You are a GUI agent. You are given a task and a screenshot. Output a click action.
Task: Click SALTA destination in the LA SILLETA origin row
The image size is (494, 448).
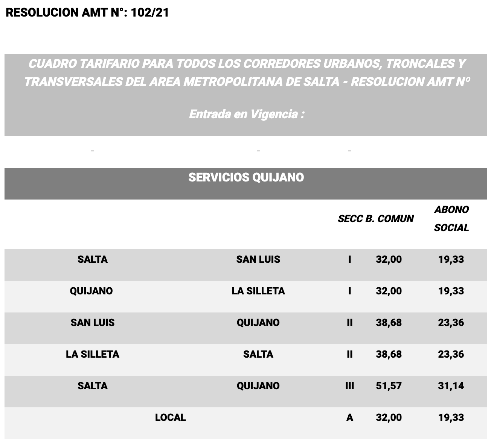pyautogui.click(x=258, y=354)
